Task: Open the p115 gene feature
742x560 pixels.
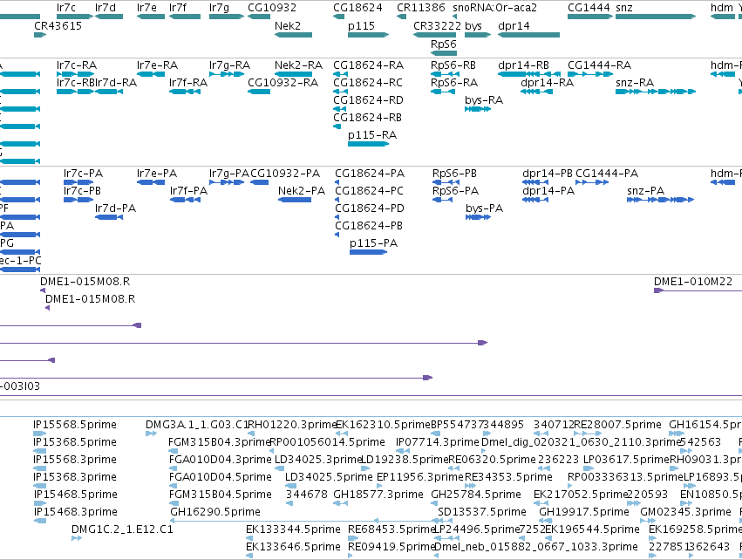Action: [368, 35]
